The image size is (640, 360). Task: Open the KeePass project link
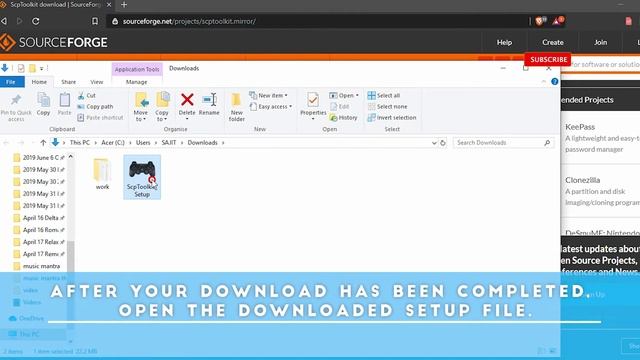click(x=580, y=127)
